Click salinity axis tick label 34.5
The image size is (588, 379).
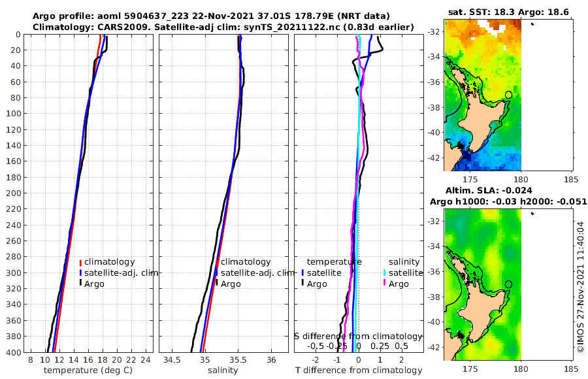pyautogui.click(x=172, y=360)
